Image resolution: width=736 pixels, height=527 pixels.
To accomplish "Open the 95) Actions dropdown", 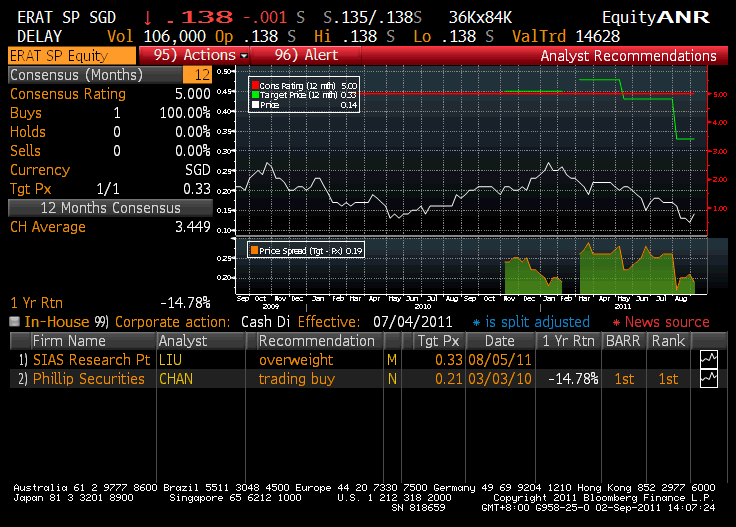I will pos(194,55).
